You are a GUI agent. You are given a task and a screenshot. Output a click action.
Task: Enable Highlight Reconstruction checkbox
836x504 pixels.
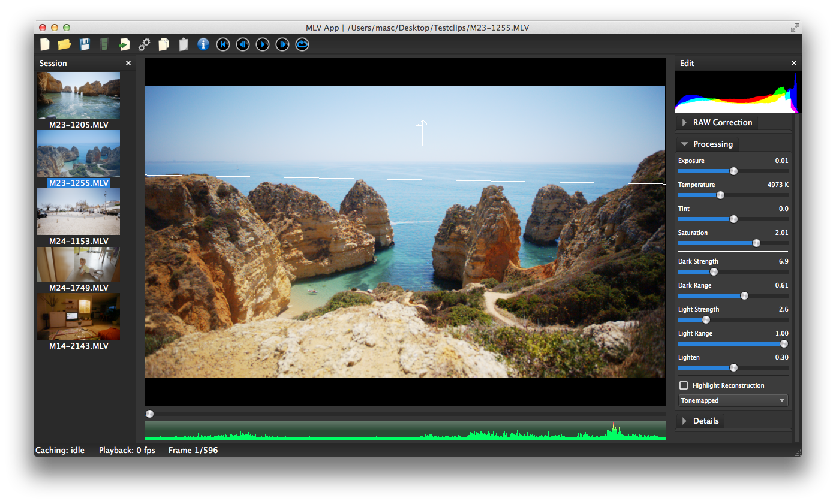pos(684,385)
